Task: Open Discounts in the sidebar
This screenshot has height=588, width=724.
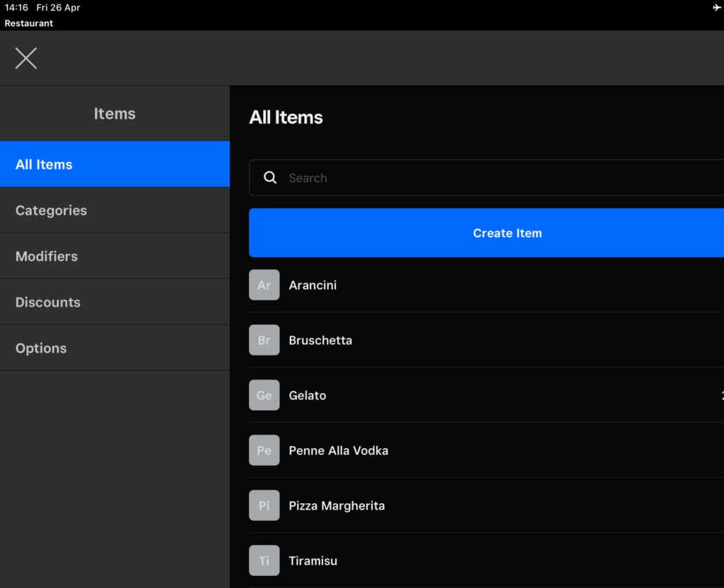Action: point(115,302)
